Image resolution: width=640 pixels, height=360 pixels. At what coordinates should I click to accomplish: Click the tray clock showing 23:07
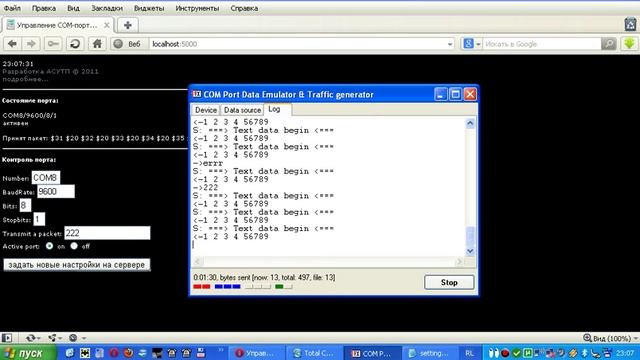pyautogui.click(x=625, y=353)
